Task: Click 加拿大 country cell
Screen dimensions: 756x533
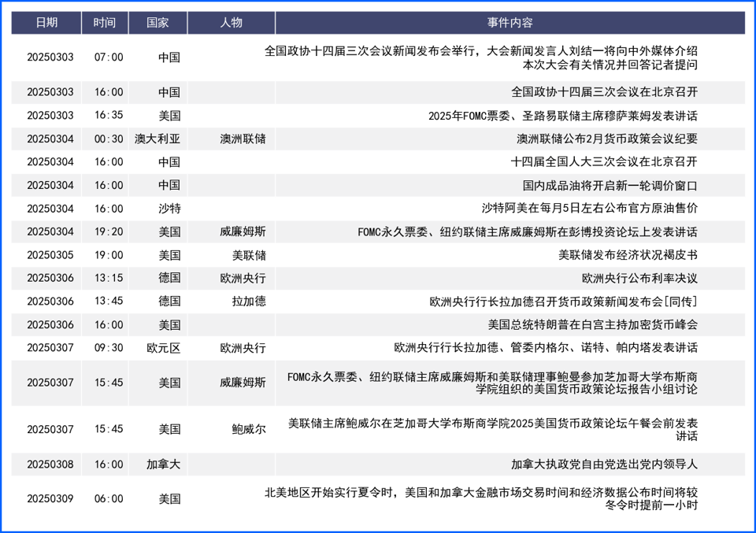Action: 164,465
